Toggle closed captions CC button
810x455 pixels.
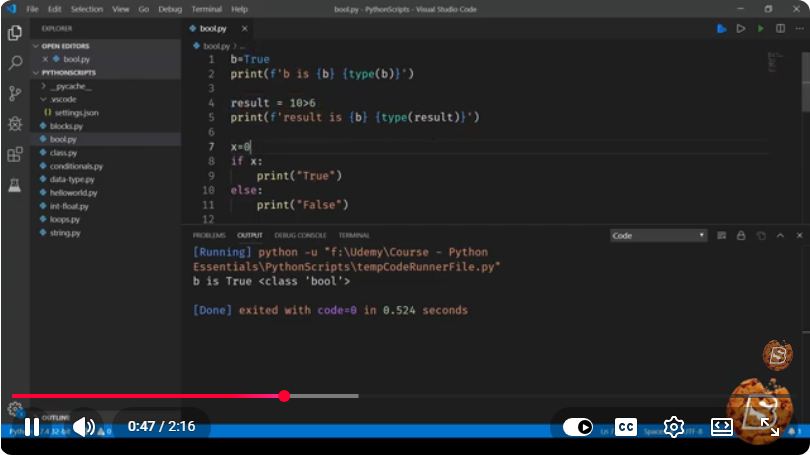[x=626, y=427]
